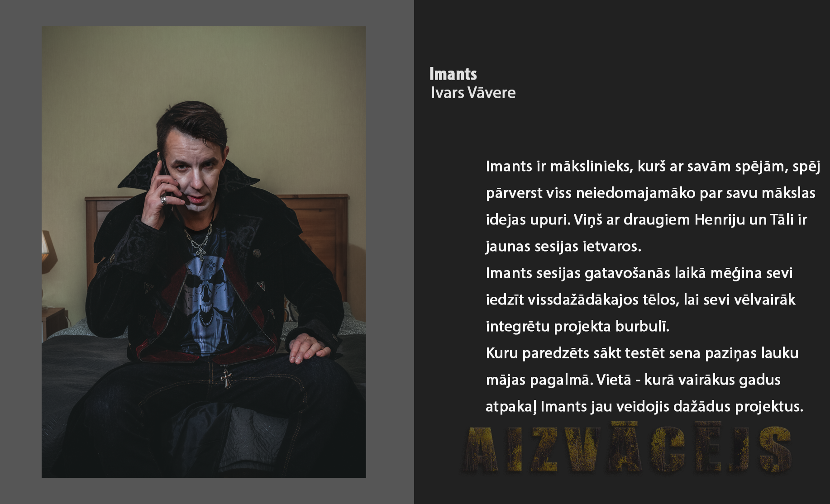Select the actor name Ivars Vāvere

(473, 93)
